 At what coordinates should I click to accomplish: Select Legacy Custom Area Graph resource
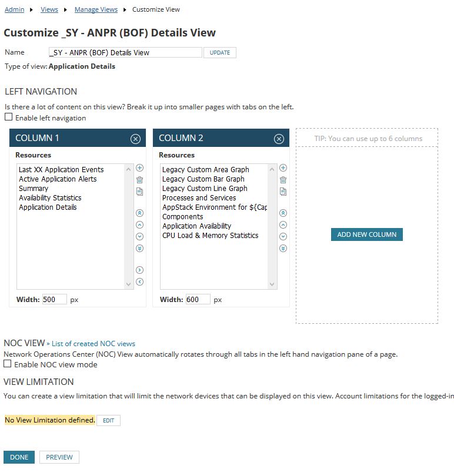[205, 169]
